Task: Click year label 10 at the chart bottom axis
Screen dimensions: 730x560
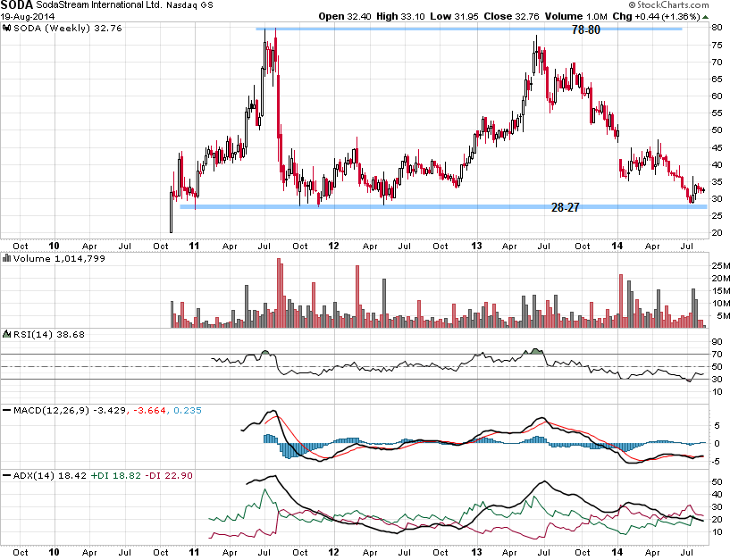Action: pos(54,553)
